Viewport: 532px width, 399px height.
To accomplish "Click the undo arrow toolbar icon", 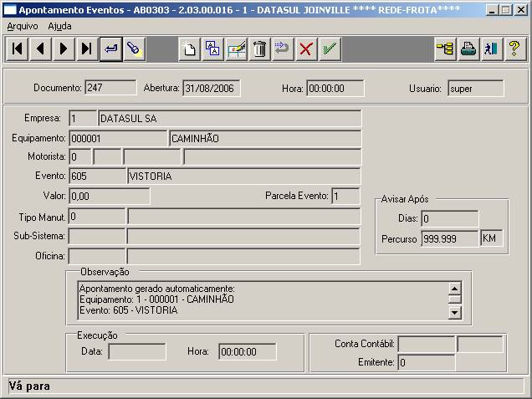I will [283, 49].
